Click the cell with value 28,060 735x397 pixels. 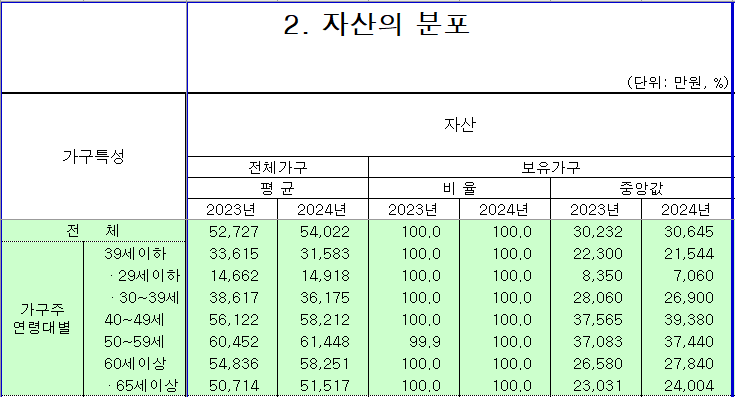[x=596, y=298]
